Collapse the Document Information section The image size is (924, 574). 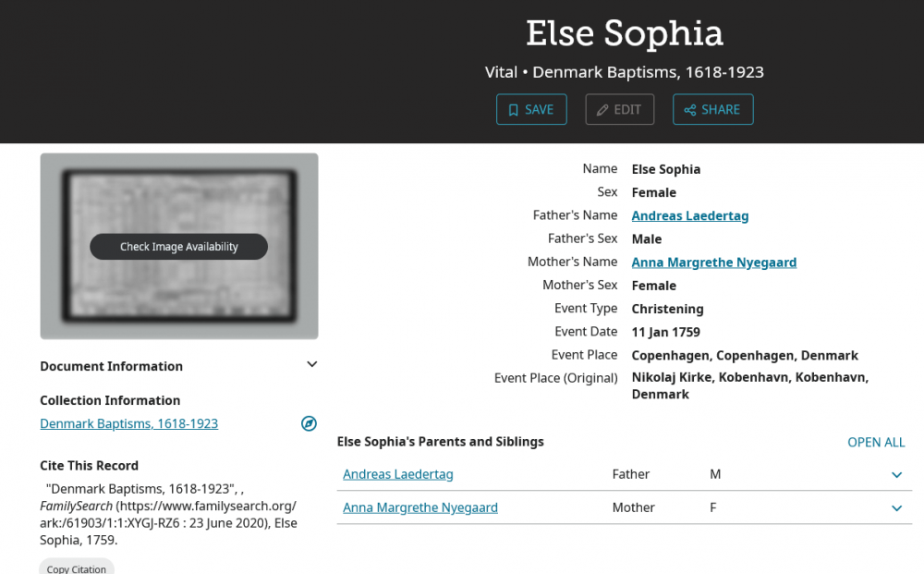coord(311,364)
